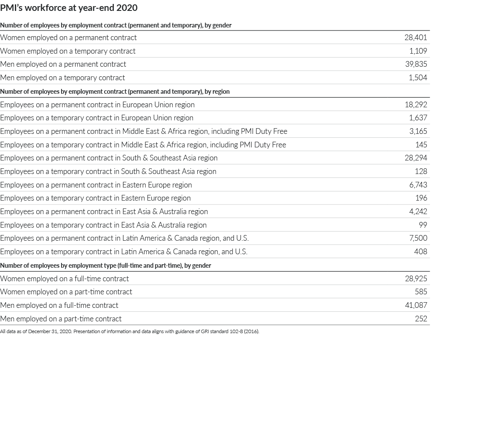The height and width of the screenshot is (433, 504).
Task: Select the Middle East & Africa permanent row
Action: coord(144,131)
